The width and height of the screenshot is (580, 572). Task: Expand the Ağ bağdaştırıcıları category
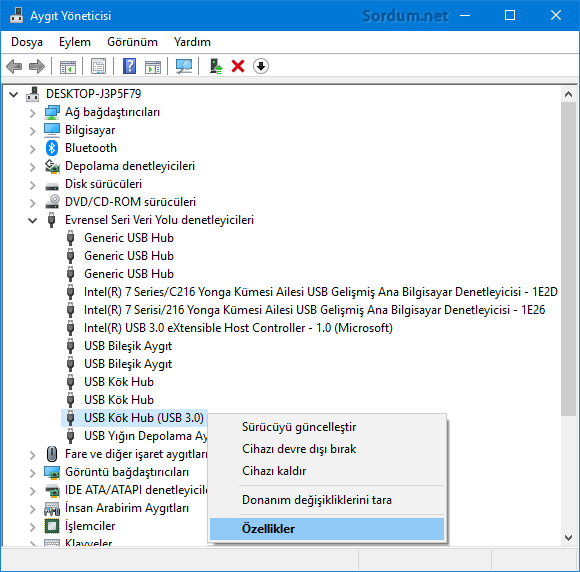[33, 113]
